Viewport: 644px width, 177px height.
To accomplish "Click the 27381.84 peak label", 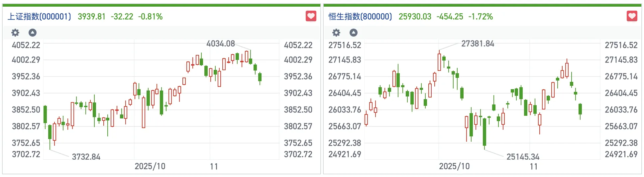I will coord(478,44).
